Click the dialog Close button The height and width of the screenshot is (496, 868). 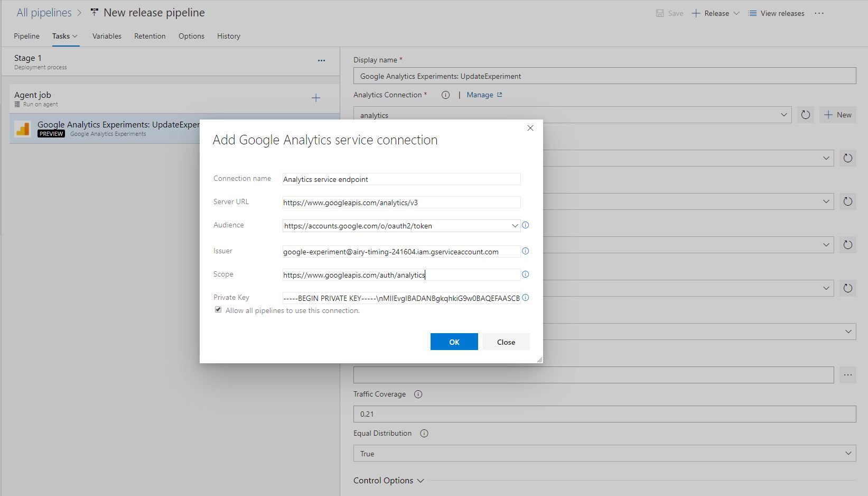tap(506, 342)
